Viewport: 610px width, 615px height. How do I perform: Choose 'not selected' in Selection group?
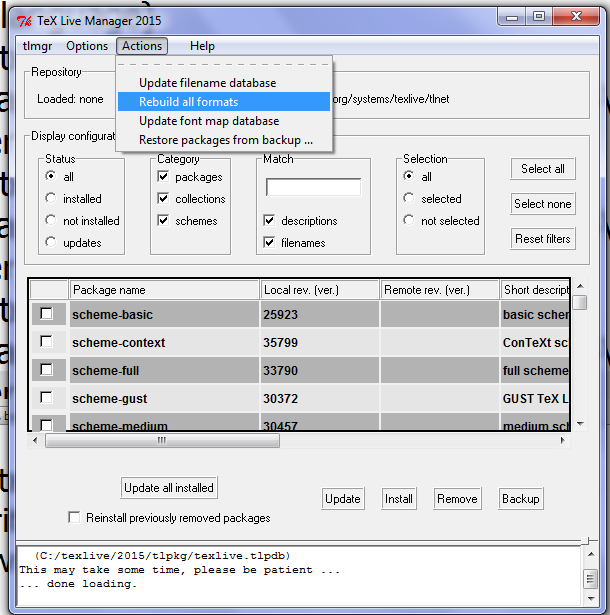click(409, 221)
